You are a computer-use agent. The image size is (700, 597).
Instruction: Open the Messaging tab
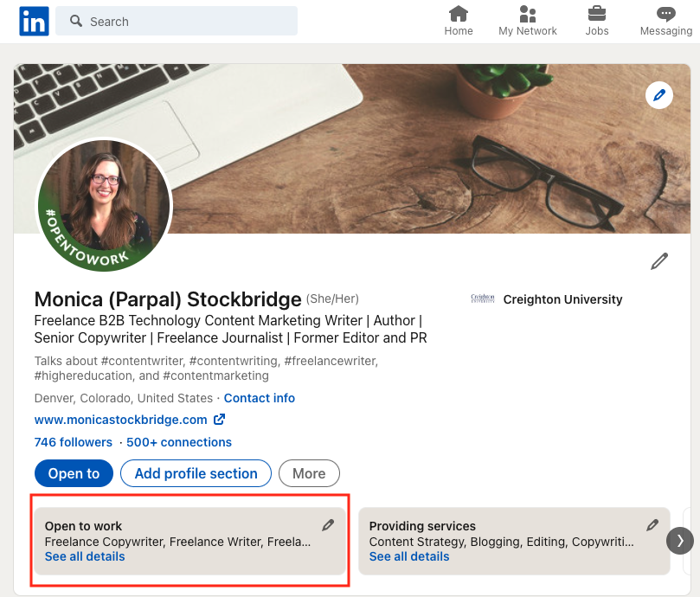(x=666, y=21)
